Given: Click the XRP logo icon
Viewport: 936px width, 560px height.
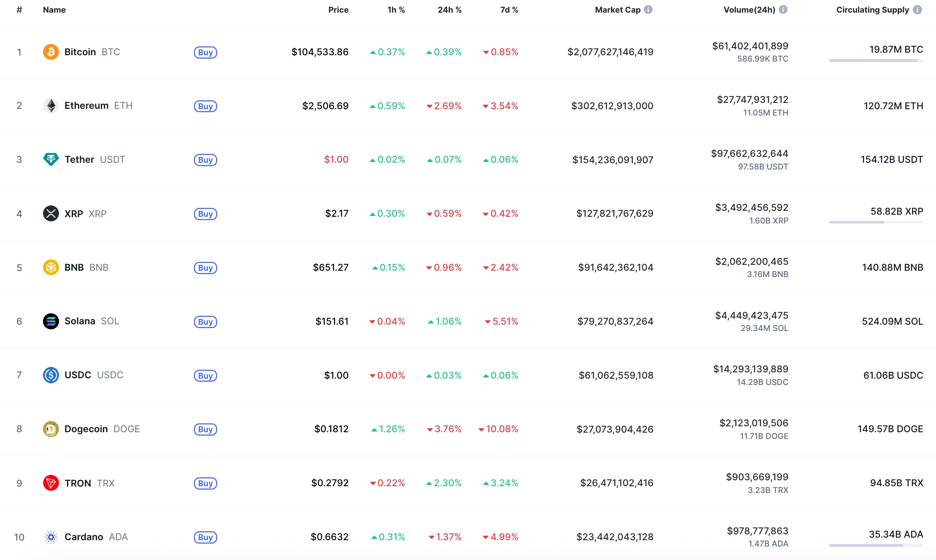Looking at the screenshot, I should click(x=51, y=213).
